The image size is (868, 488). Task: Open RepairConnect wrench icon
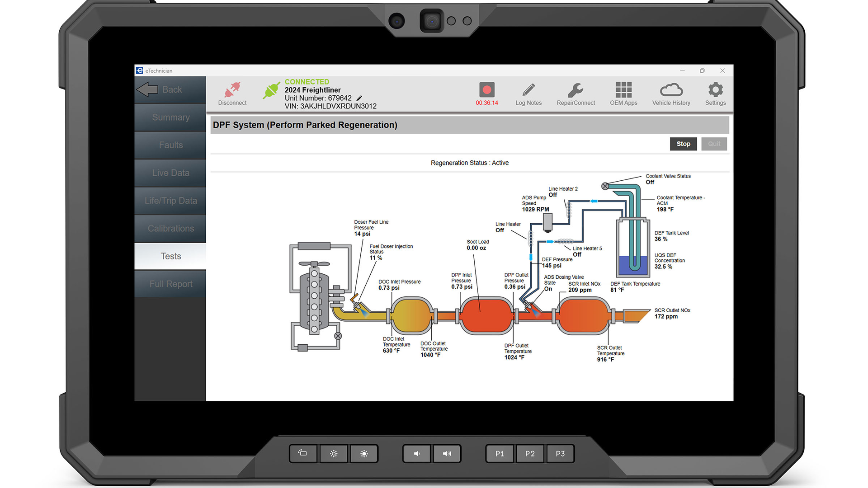coord(576,90)
